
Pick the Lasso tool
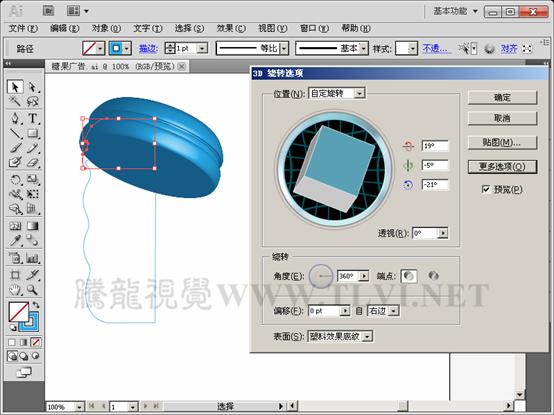pos(32,102)
